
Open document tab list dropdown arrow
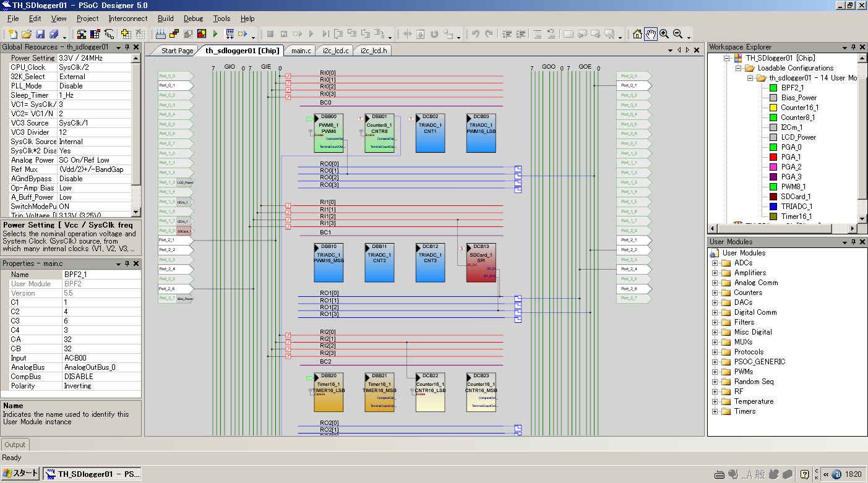click(x=671, y=50)
